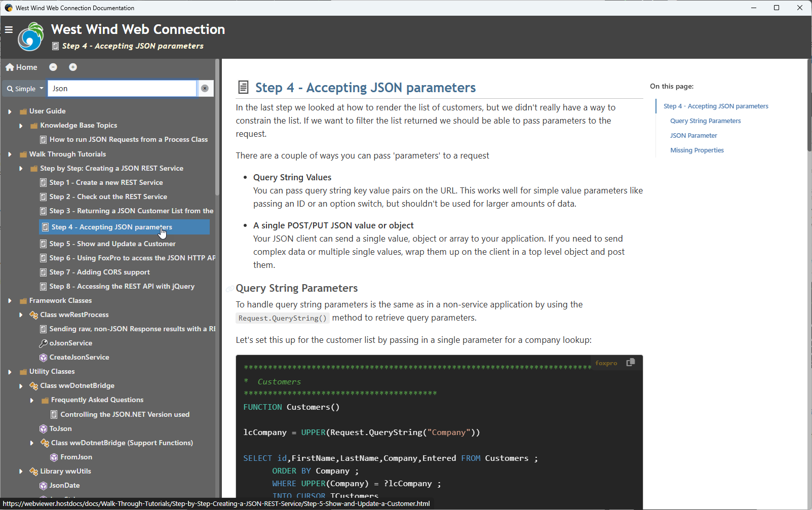Open Step 8 - Accessing REST API with jQuery
This screenshot has width=812, height=510.
(122, 286)
